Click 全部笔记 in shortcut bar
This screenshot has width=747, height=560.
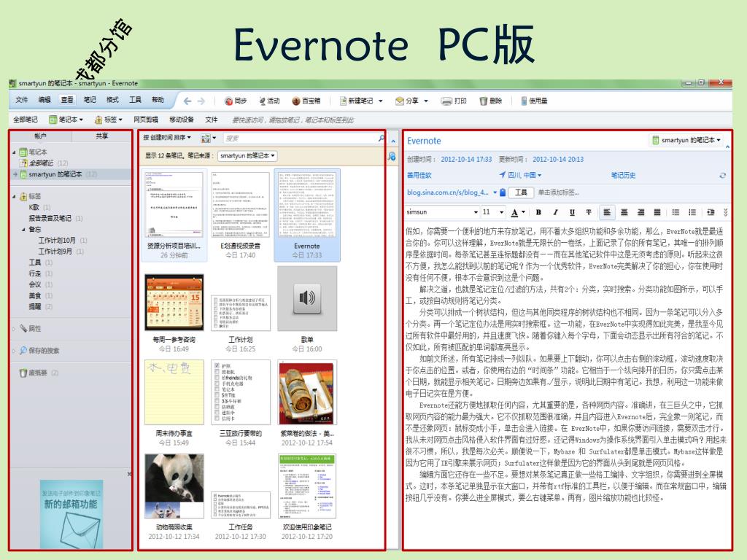(26, 120)
